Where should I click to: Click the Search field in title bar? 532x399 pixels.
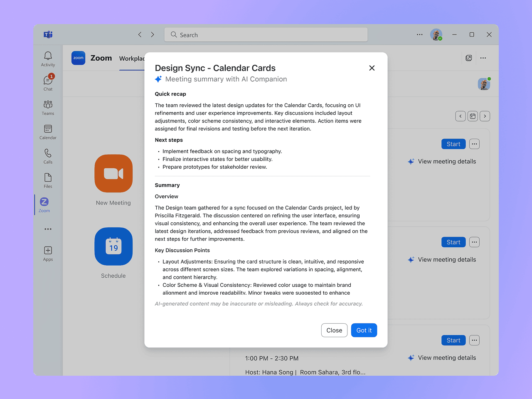(266, 35)
